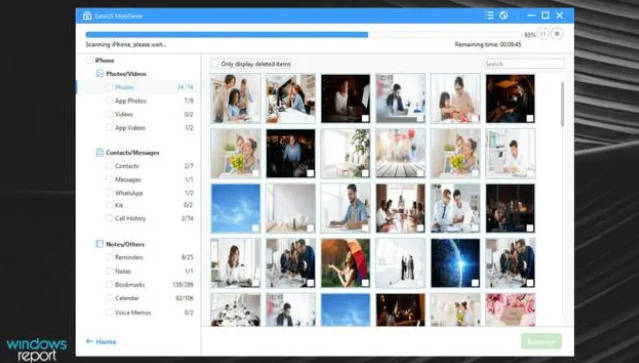This screenshot has width=639, height=363.
Task: Enable the WhatsApp checkbox
Action: tap(109, 193)
